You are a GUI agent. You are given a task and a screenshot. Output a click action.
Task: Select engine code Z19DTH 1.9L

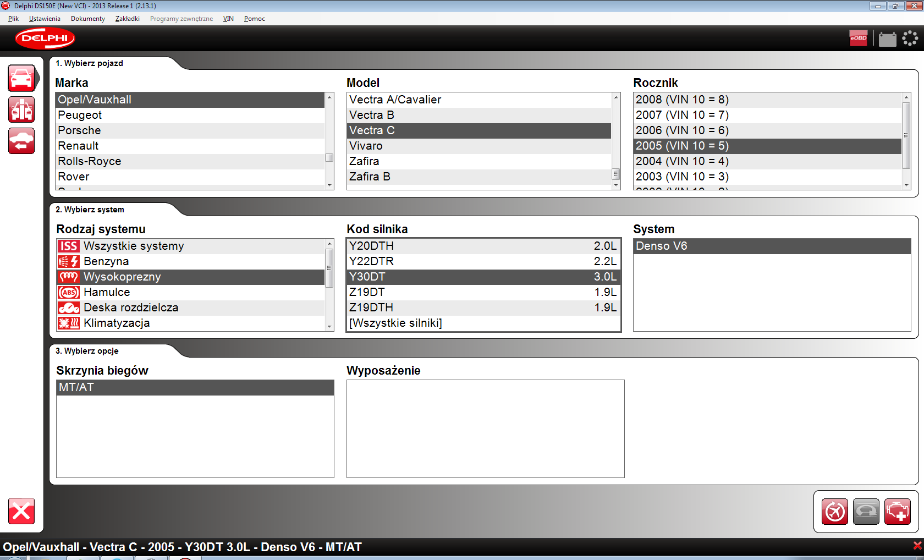(483, 308)
